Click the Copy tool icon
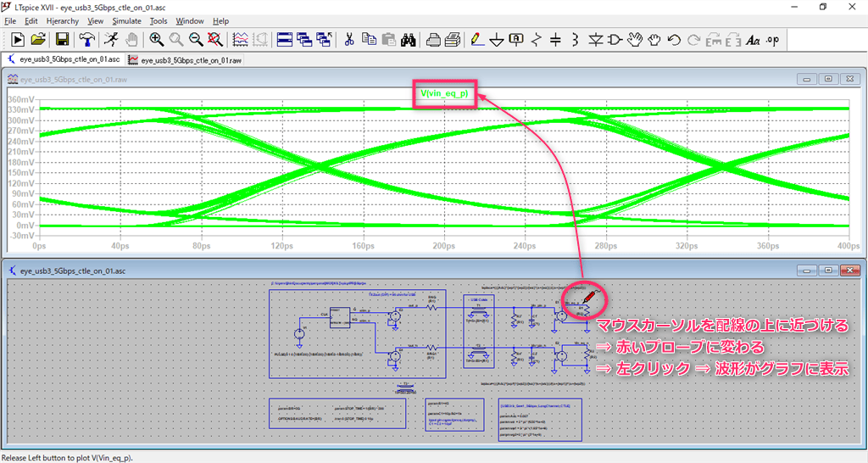The width and height of the screenshot is (868, 463). point(369,40)
